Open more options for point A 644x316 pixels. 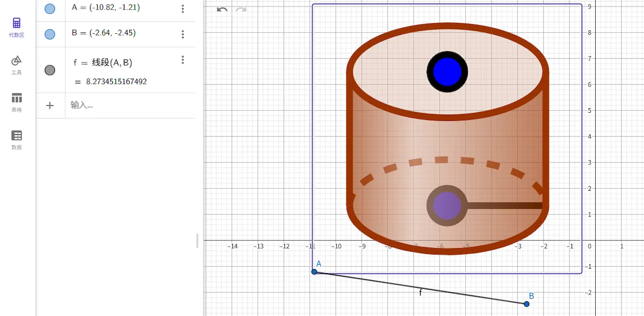[183, 9]
